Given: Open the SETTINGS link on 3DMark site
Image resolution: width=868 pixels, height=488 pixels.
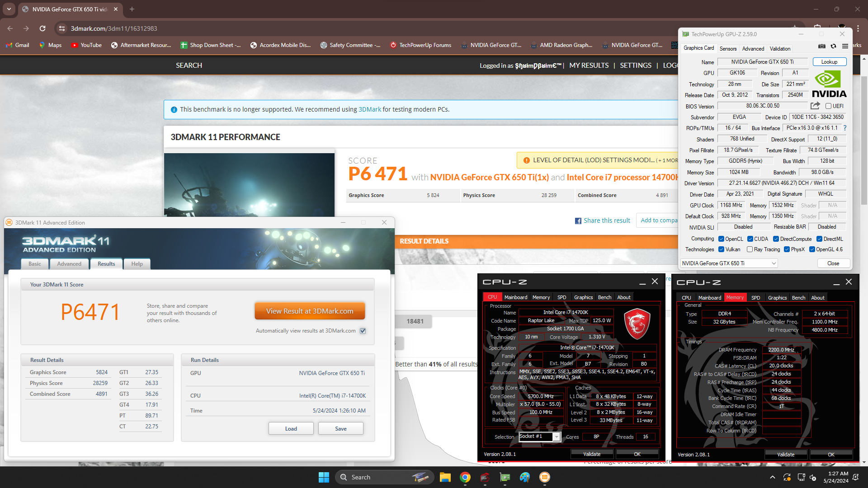Looking at the screenshot, I should [x=636, y=66].
